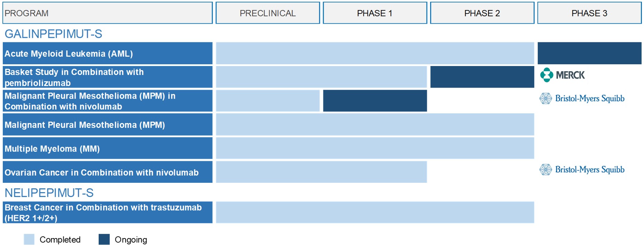Click the Bristol-Myers Squibb logo in the Ovarian Cancer row
This screenshot has width=644, height=245.
pyautogui.click(x=582, y=170)
